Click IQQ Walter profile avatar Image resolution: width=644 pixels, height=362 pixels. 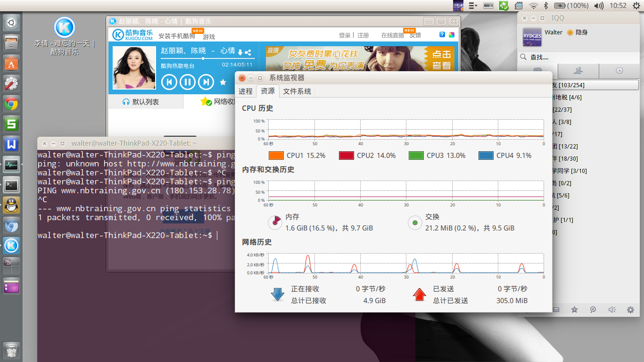(x=532, y=37)
